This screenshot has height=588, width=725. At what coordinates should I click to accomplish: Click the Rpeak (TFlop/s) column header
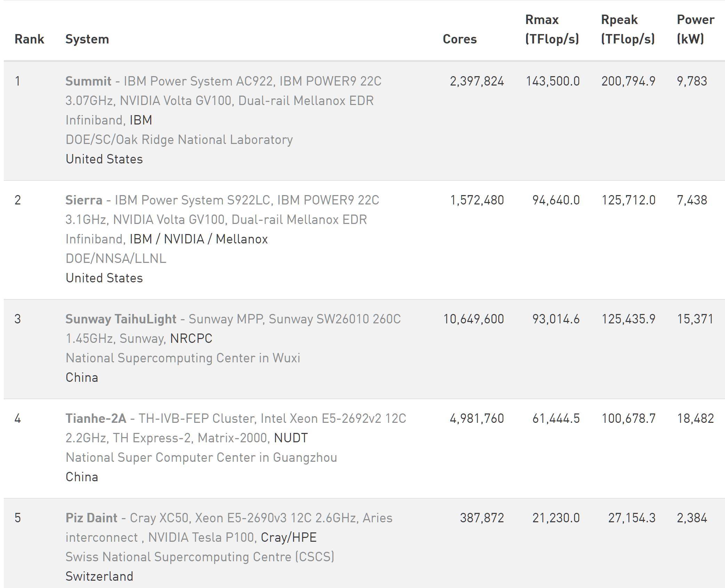(x=628, y=29)
